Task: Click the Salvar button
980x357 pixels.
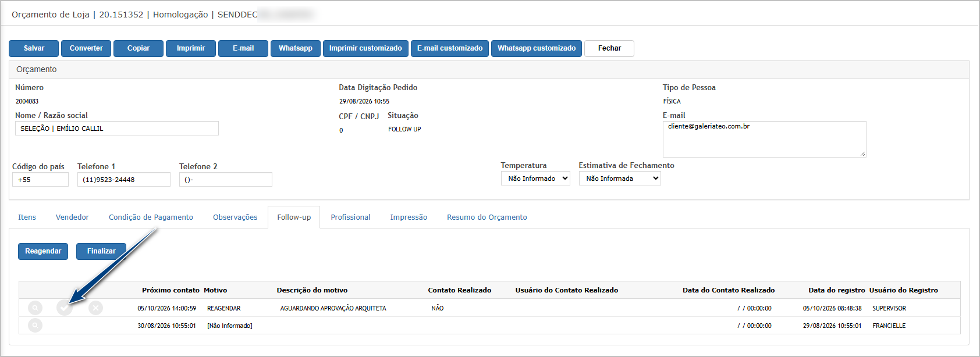Action: 34,48
